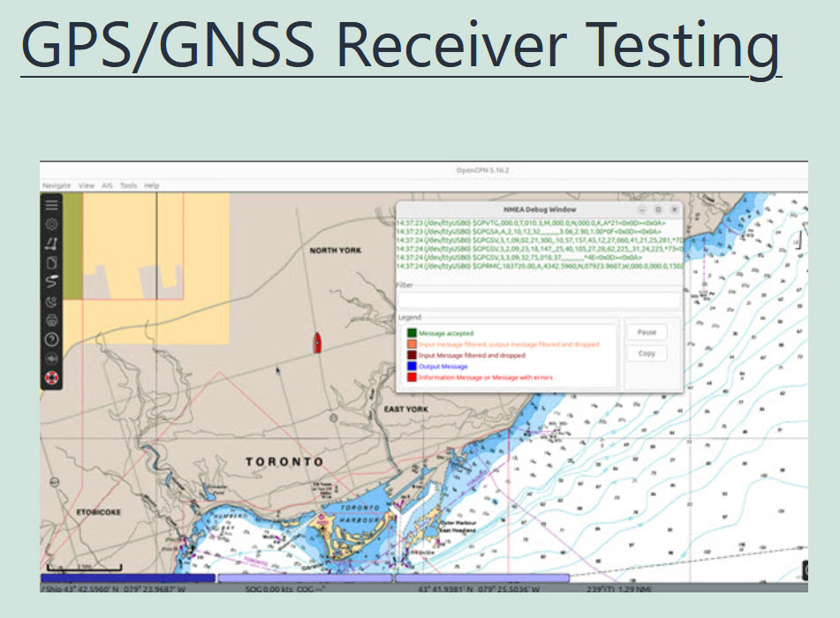Open the View menu

[x=87, y=185]
